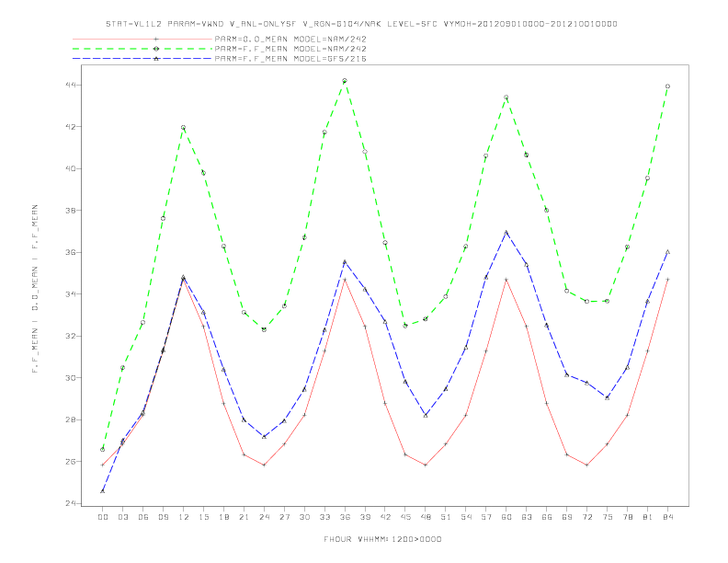
Task: Click the blue dashed legend line sample
Action: [142, 59]
